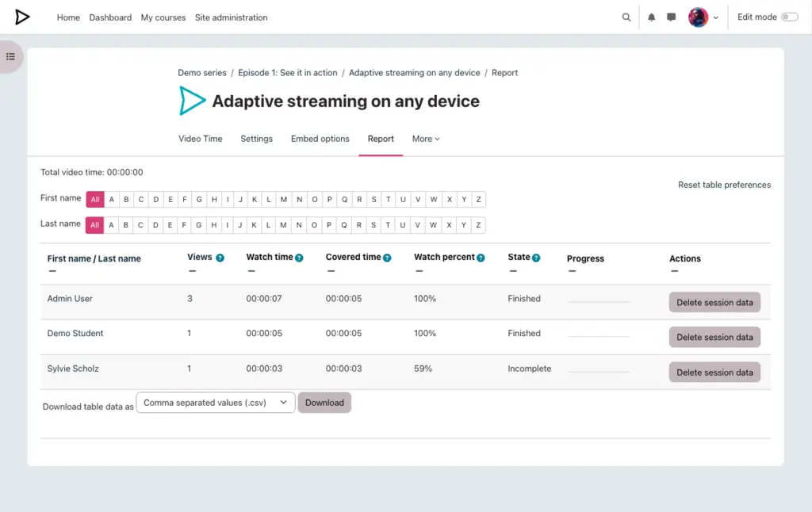Sort table by State column
Viewport: 812px width, 512px height.
pyautogui.click(x=519, y=257)
